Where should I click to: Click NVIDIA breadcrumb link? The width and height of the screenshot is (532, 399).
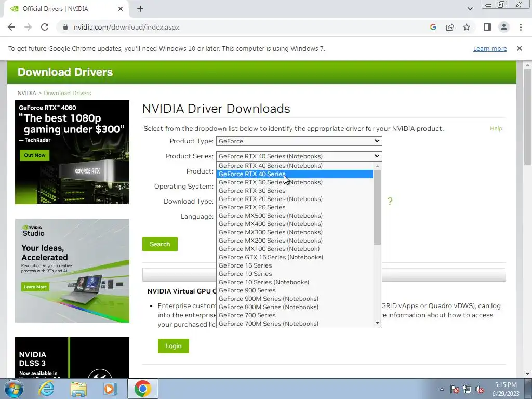(x=27, y=93)
